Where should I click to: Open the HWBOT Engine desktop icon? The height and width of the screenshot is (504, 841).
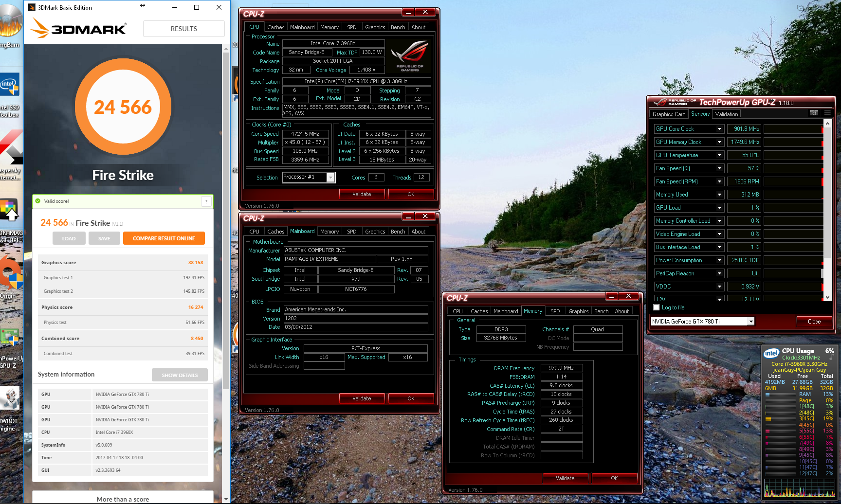coord(10,409)
